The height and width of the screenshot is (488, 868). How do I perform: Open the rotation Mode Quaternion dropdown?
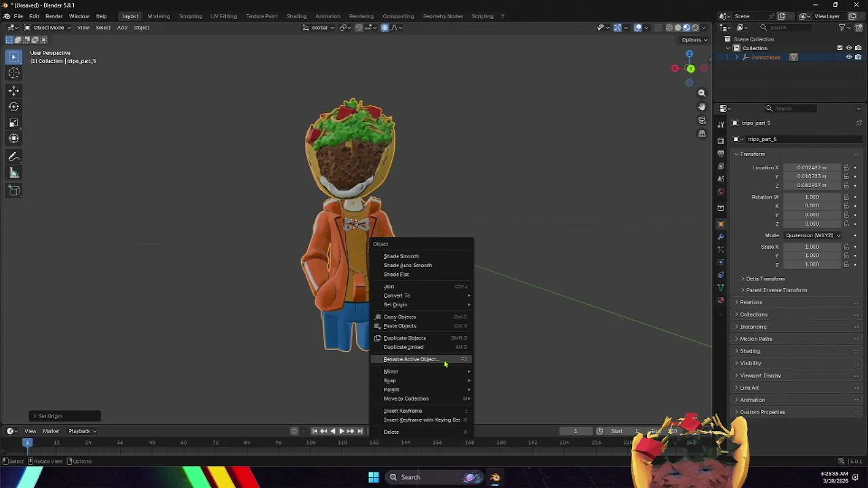coord(812,235)
